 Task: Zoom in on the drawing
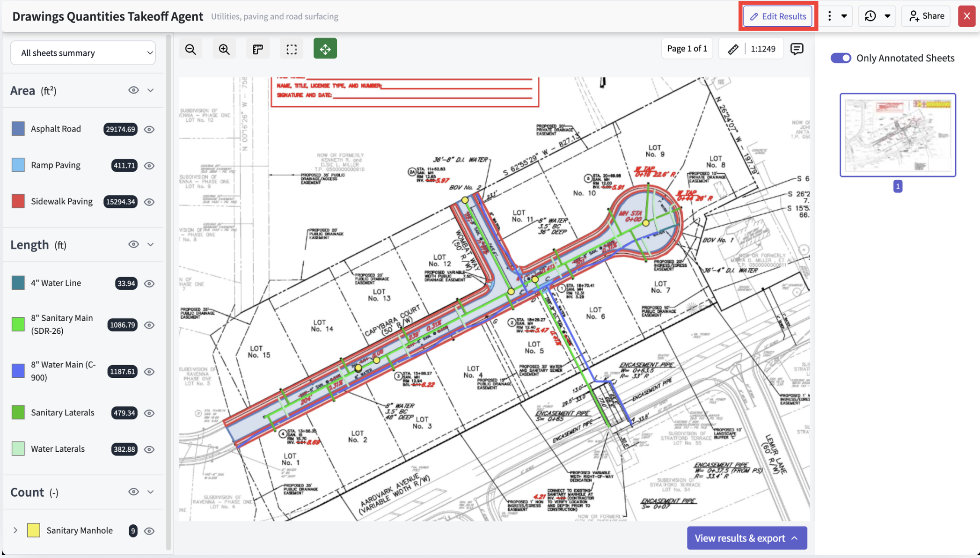tap(224, 49)
